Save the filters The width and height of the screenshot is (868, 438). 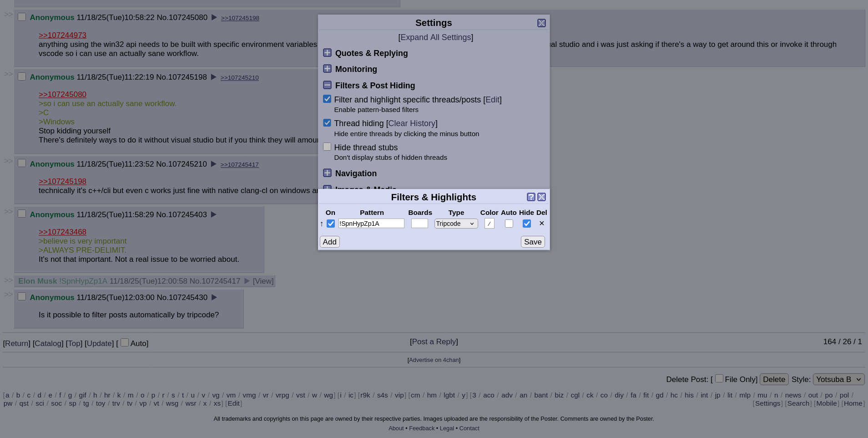coord(533,242)
